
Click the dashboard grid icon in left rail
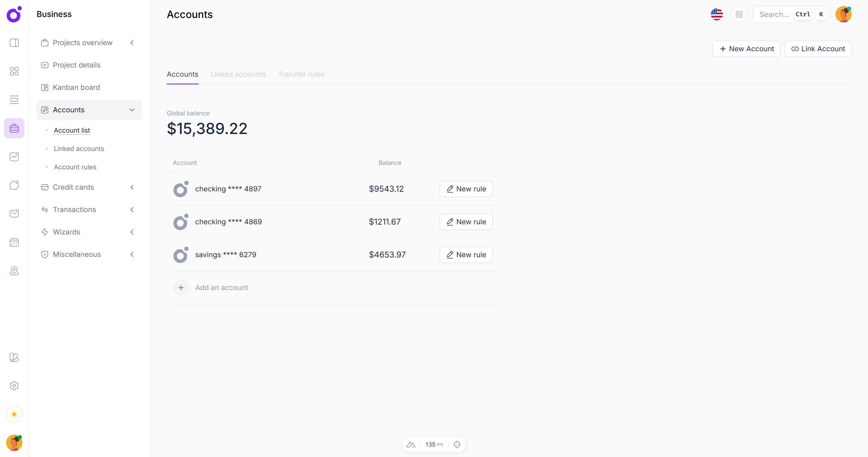tap(14, 71)
